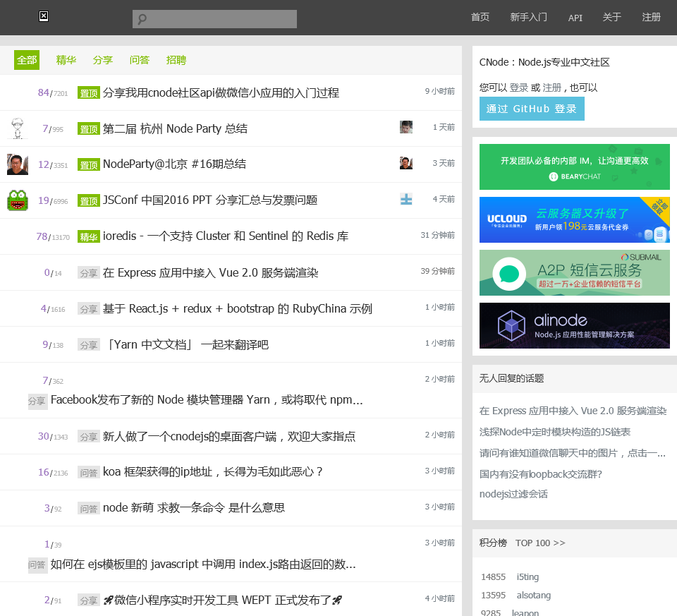
Task: Click last-reply avatar on NodeParty@北京 row
Action: tap(406, 163)
